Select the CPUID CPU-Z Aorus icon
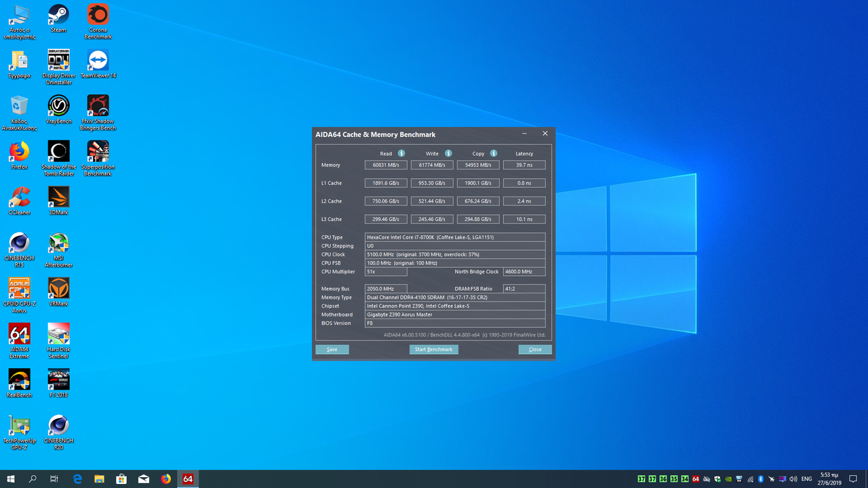 (x=19, y=296)
